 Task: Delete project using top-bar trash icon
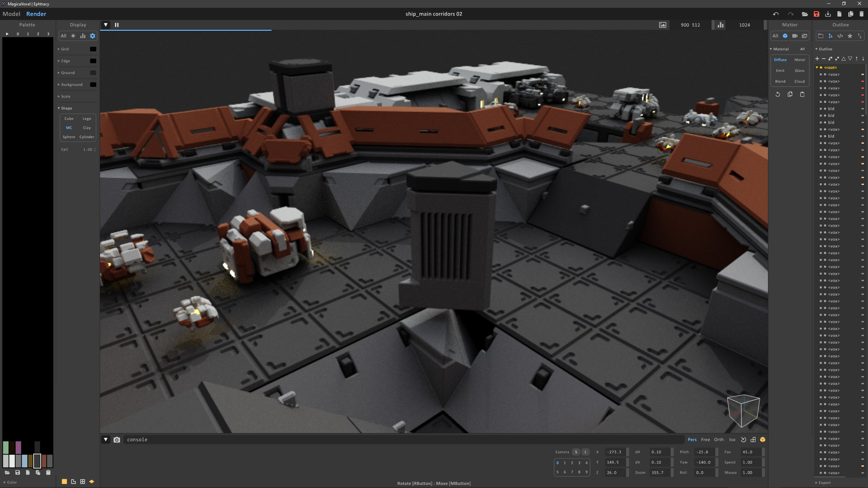coord(861,14)
